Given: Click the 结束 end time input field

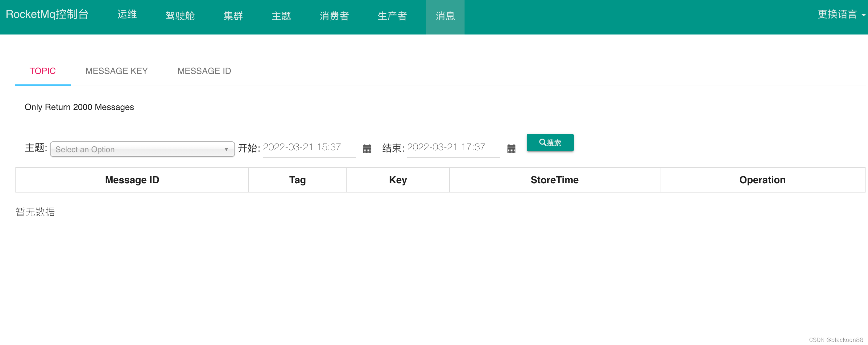Looking at the screenshot, I should point(453,148).
